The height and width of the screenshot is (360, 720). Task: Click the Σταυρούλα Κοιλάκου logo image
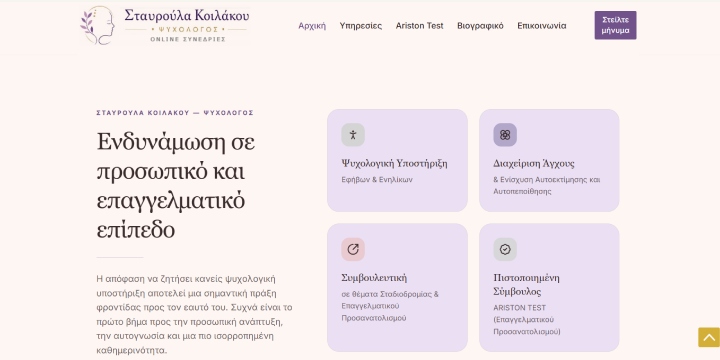coord(164,25)
